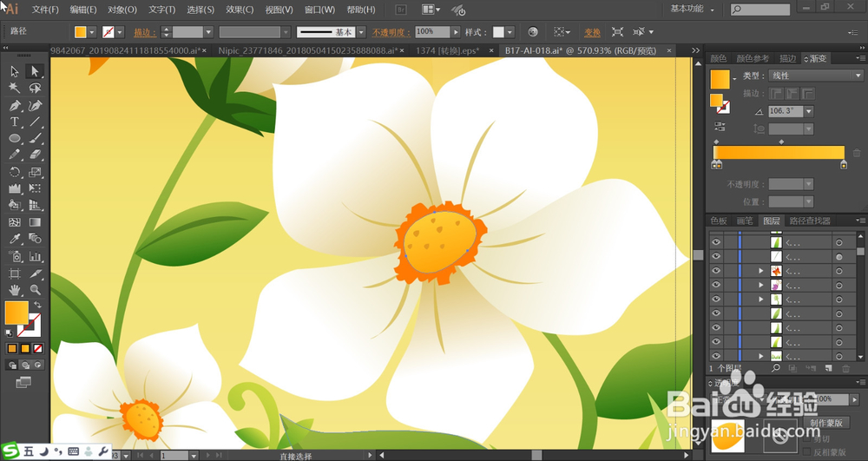This screenshot has width=868, height=461.
Task: Click the 制作蒙版 button
Action: 826,423
